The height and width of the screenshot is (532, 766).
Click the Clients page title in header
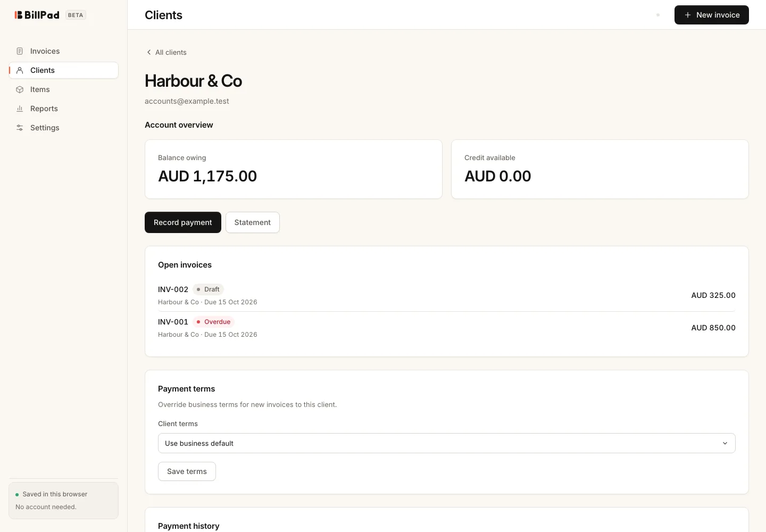click(x=163, y=15)
